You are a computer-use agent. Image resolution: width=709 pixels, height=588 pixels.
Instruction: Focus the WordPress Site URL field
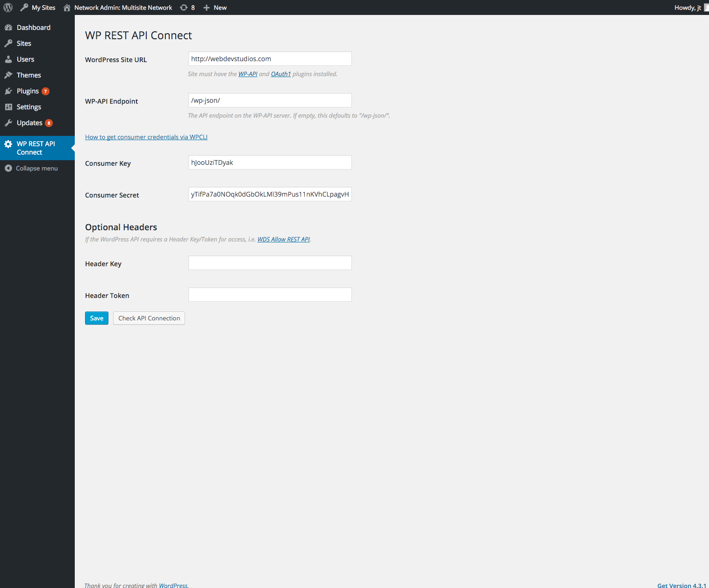[x=270, y=59]
